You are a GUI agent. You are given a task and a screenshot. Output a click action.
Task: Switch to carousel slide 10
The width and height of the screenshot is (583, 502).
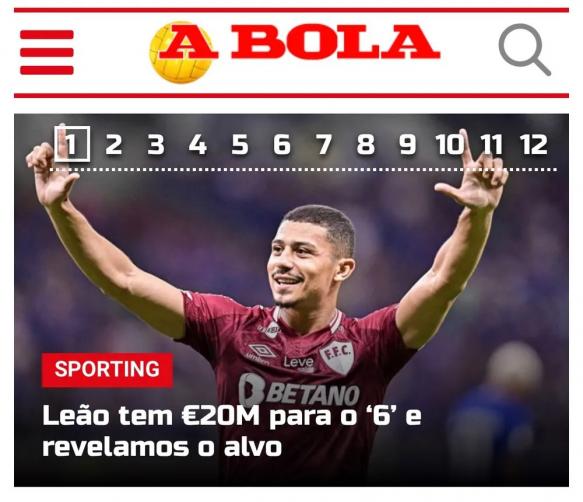click(450, 144)
